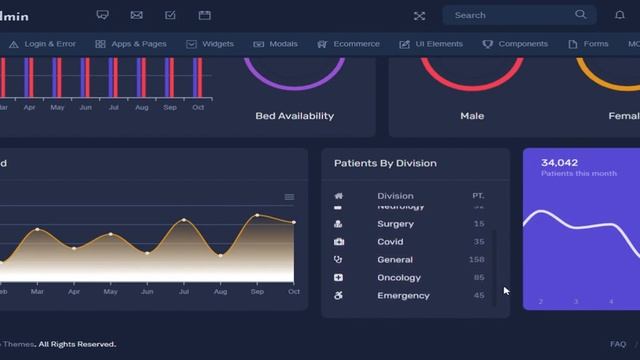The width and height of the screenshot is (640, 360).
Task: Click the PT. column header
Action: 478,196
